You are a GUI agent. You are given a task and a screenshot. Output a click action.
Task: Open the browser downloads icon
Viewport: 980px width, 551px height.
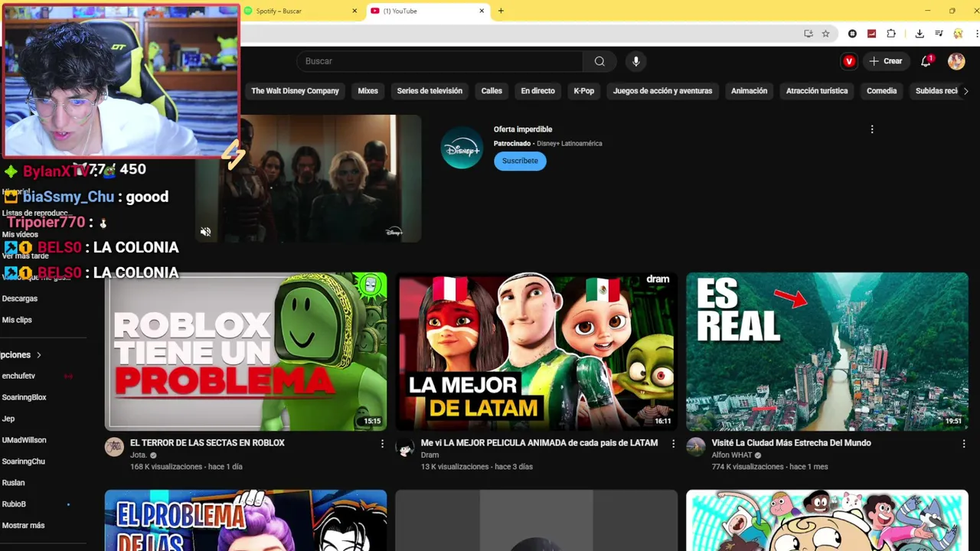pos(920,34)
